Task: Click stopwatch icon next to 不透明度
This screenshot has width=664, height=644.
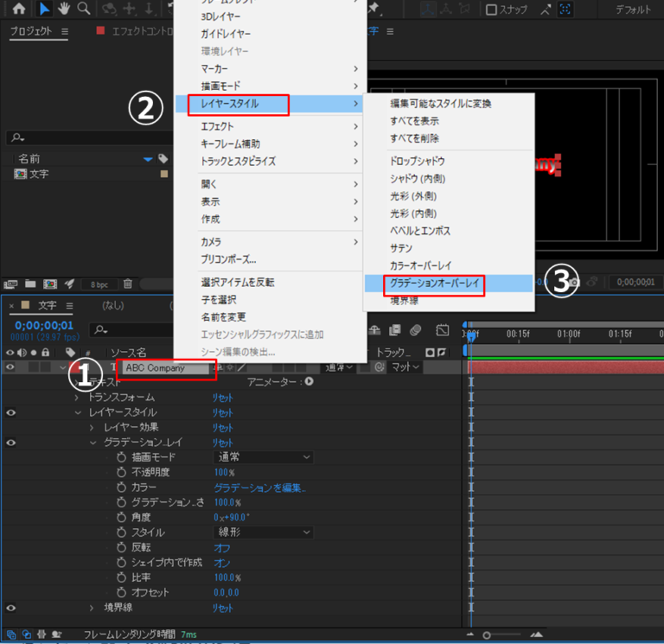Action: tap(121, 472)
